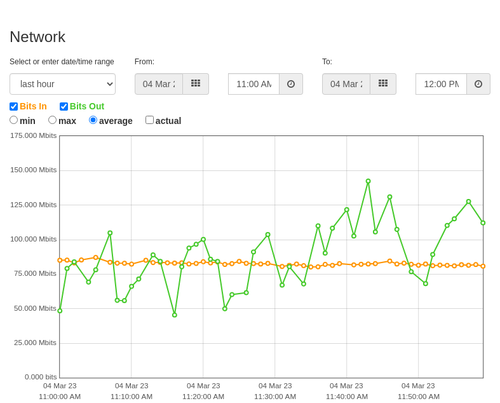This screenshot has width=500, height=403.
Task: Click the '175.000 Mbits' axis label
Action: [33, 136]
